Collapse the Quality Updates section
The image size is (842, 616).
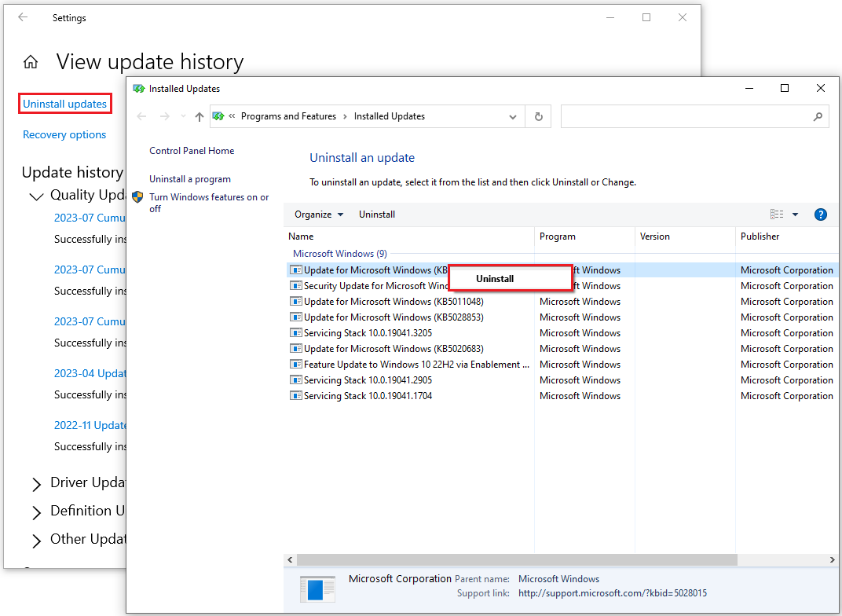point(36,196)
